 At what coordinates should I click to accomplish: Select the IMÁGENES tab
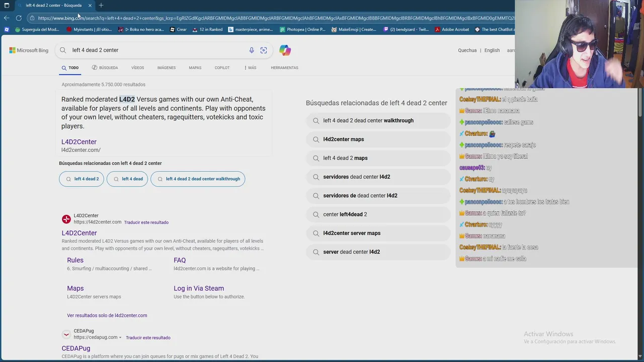167,68
